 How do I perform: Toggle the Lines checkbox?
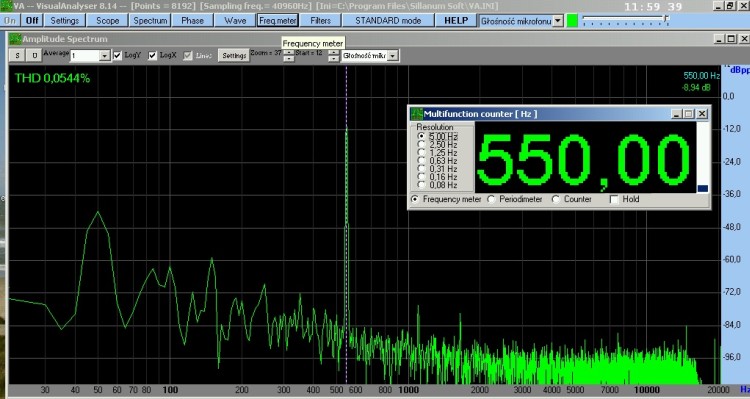pyautogui.click(x=188, y=55)
